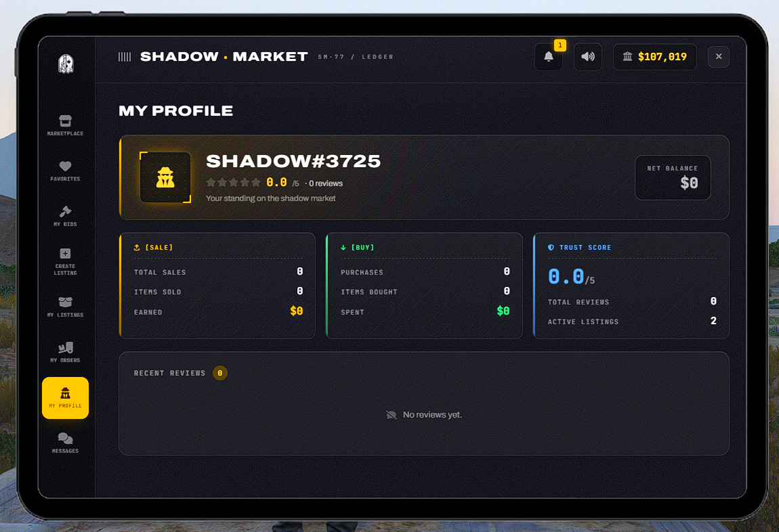This screenshot has height=532, width=779.
Task: Click the 'Earned' label
Action: 148,312
